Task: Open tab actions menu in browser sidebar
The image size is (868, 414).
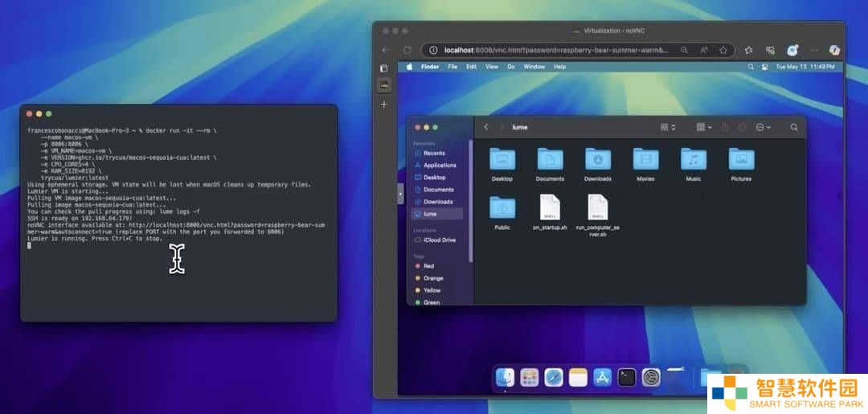Action: point(383,68)
